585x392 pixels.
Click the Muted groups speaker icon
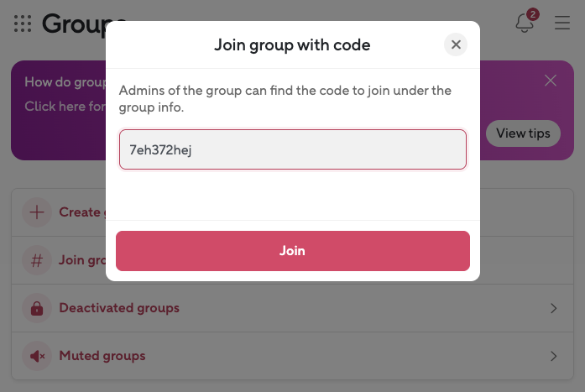pyautogui.click(x=36, y=356)
